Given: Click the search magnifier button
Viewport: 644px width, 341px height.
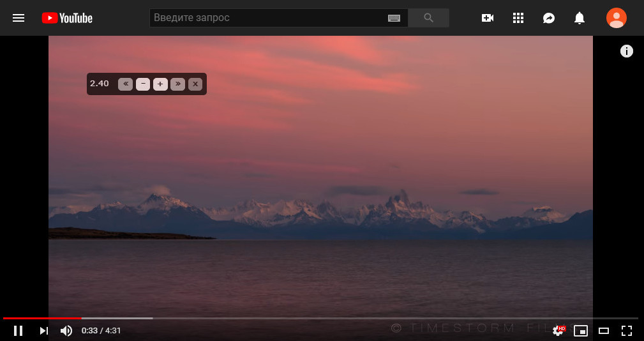Looking at the screenshot, I should click(x=428, y=18).
